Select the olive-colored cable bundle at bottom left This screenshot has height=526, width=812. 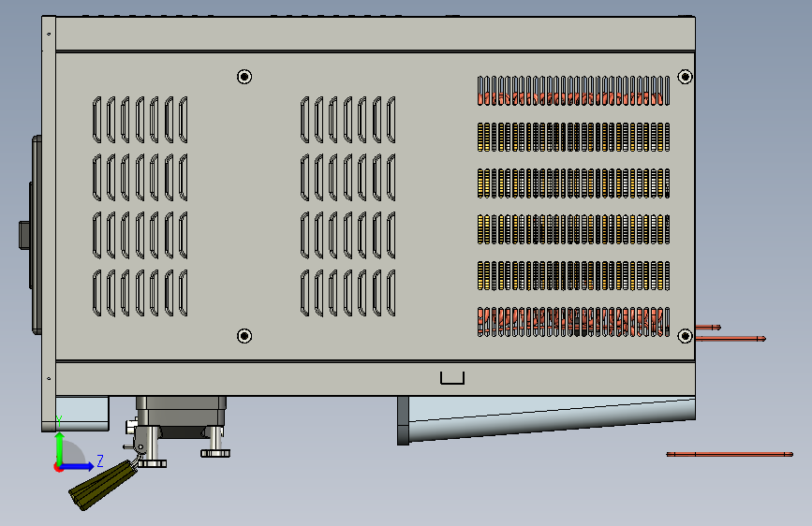pos(102,486)
